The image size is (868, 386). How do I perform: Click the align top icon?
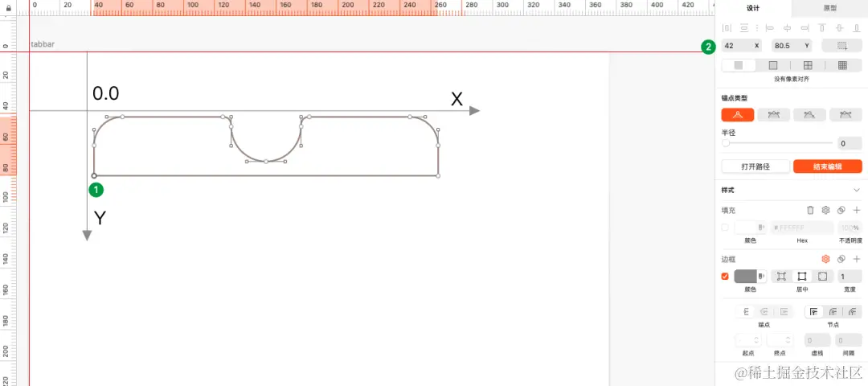pos(822,27)
